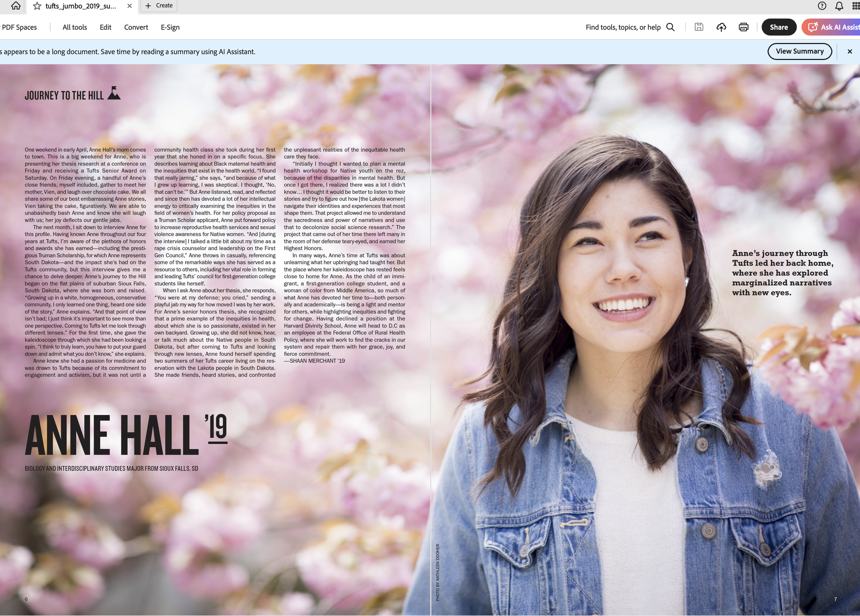Click the View Summary button
Viewport: 860px width, 616px height.
[800, 52]
